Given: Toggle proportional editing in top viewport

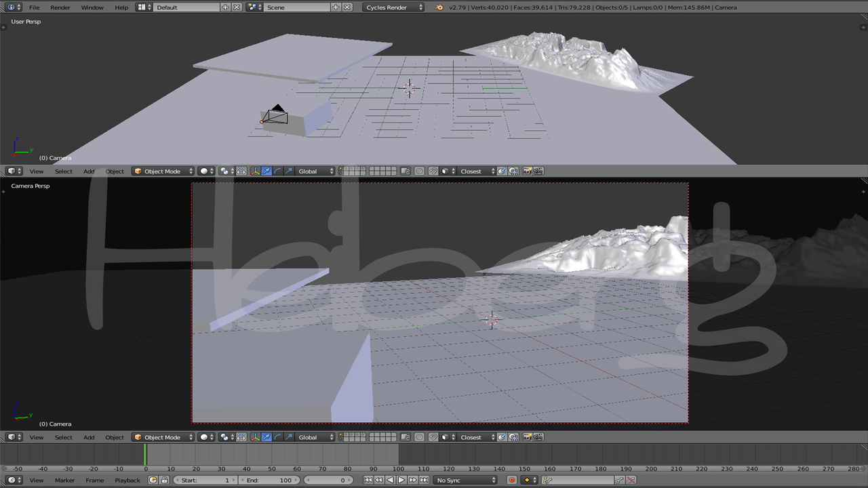Looking at the screenshot, I should [420, 171].
